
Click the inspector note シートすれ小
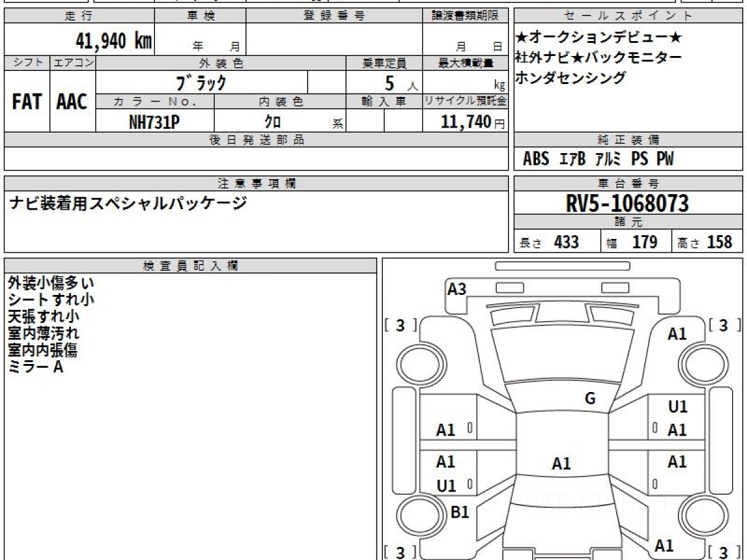tap(51, 299)
